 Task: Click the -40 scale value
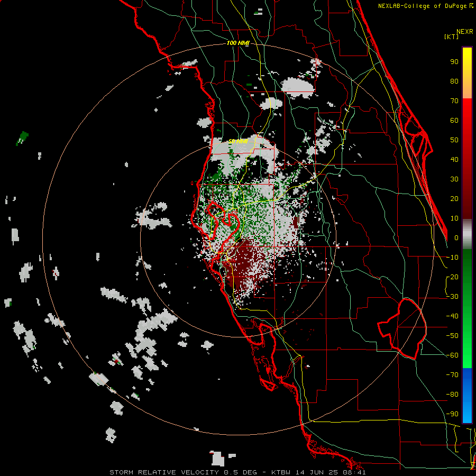pos(452,316)
